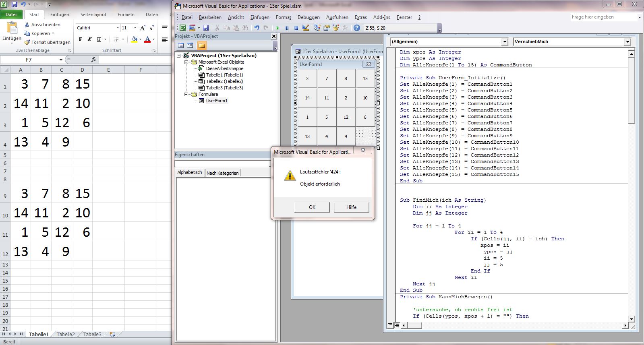Select Tabelle2 (Tabelle2) tree item
The width and height of the screenshot is (644, 345).
click(x=225, y=81)
